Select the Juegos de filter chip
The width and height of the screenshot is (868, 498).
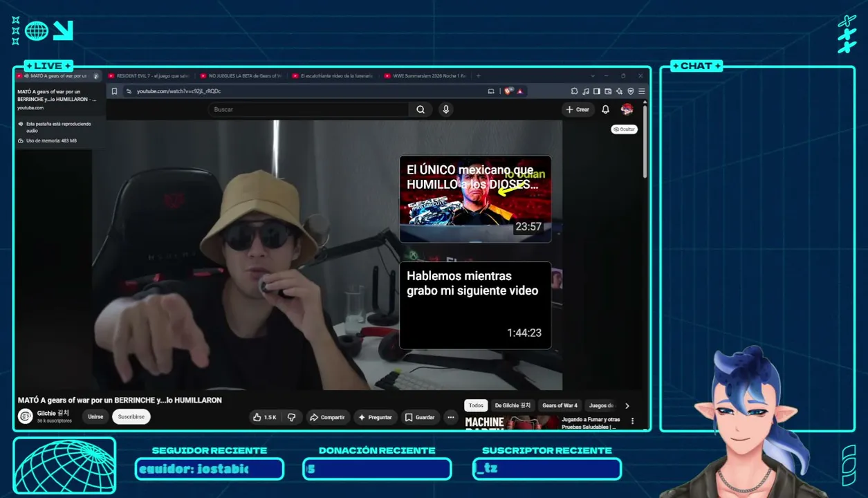[602, 406]
